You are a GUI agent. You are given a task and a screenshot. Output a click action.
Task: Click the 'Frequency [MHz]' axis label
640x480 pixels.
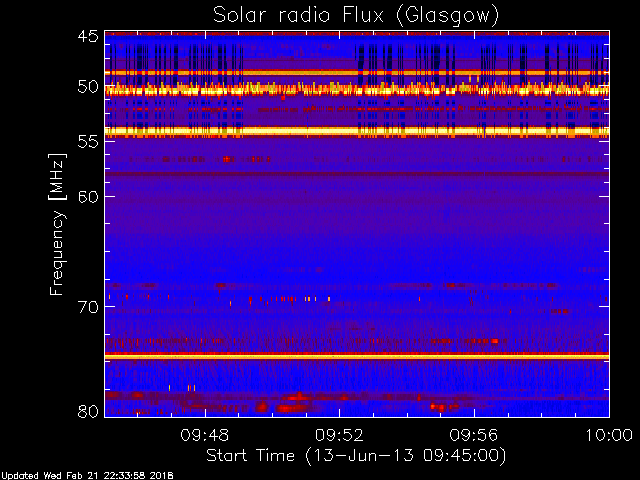click(x=57, y=224)
